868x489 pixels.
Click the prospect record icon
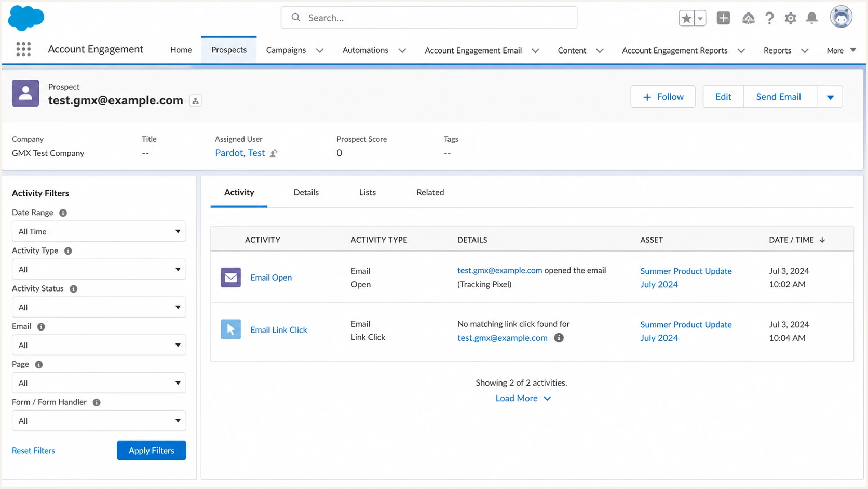(25, 93)
